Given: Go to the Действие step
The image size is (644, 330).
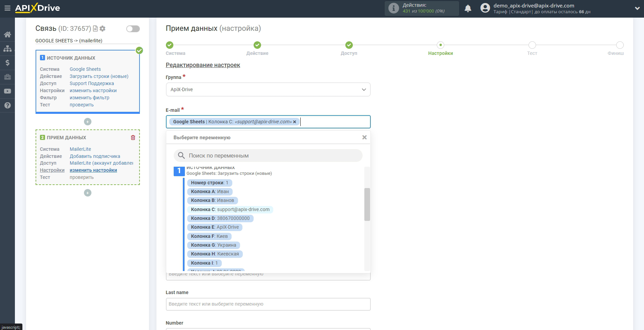Looking at the screenshot, I should click(x=257, y=45).
